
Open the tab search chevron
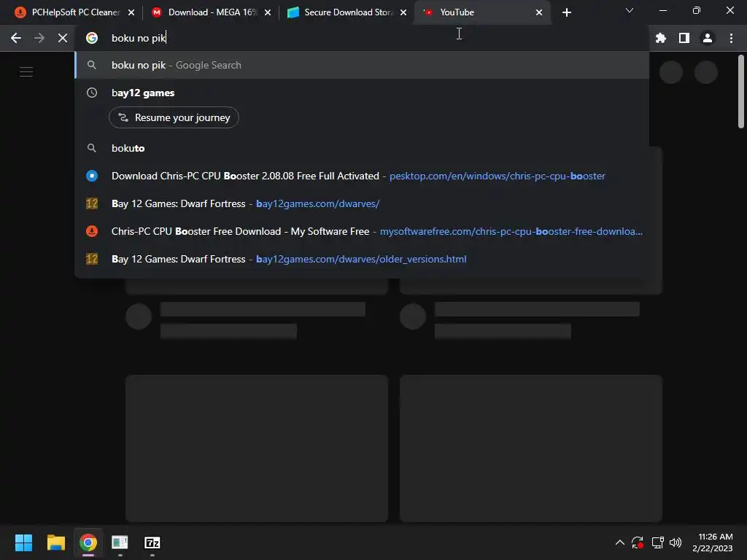630,10
